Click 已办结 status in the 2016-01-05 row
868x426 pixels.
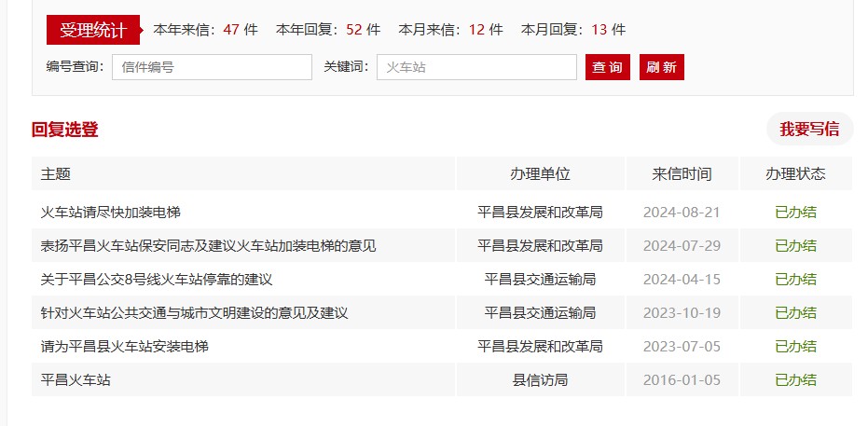pos(795,380)
